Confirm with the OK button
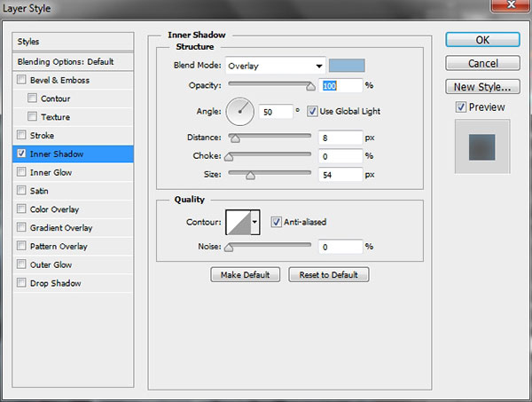532x402 pixels. [x=482, y=40]
